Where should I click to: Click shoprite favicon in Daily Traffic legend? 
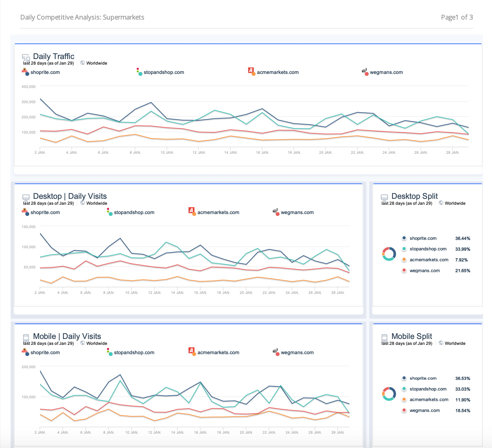pyautogui.click(x=24, y=70)
